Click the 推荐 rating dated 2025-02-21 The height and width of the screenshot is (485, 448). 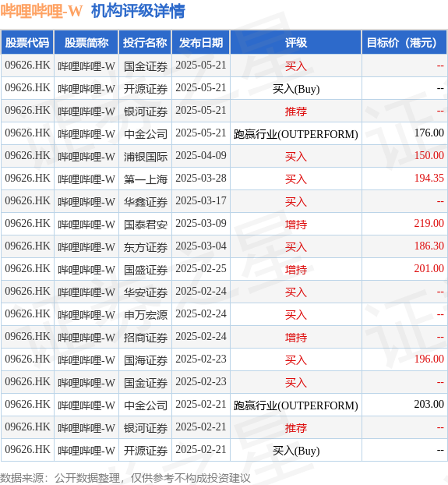tap(296, 428)
